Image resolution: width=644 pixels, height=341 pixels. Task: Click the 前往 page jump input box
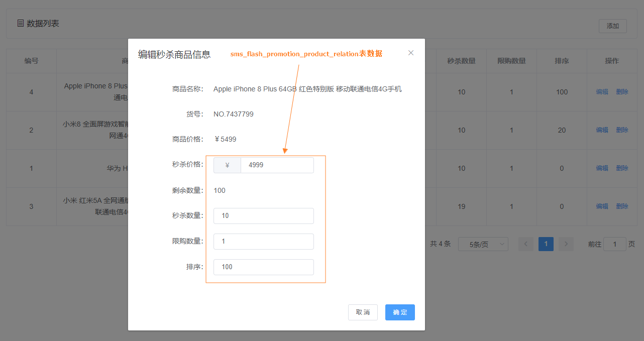coord(614,244)
